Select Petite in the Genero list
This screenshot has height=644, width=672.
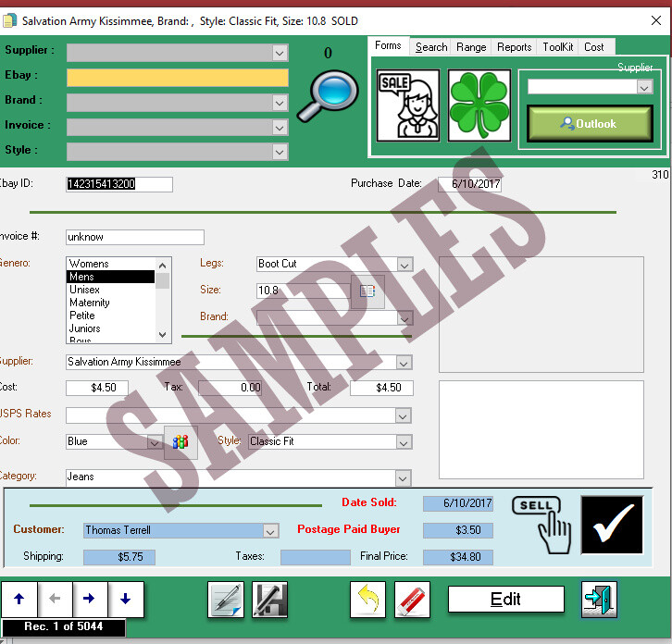[x=110, y=316]
